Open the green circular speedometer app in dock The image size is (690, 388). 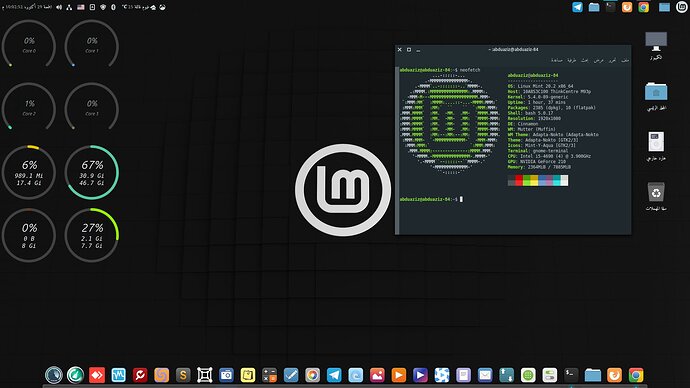(75, 375)
